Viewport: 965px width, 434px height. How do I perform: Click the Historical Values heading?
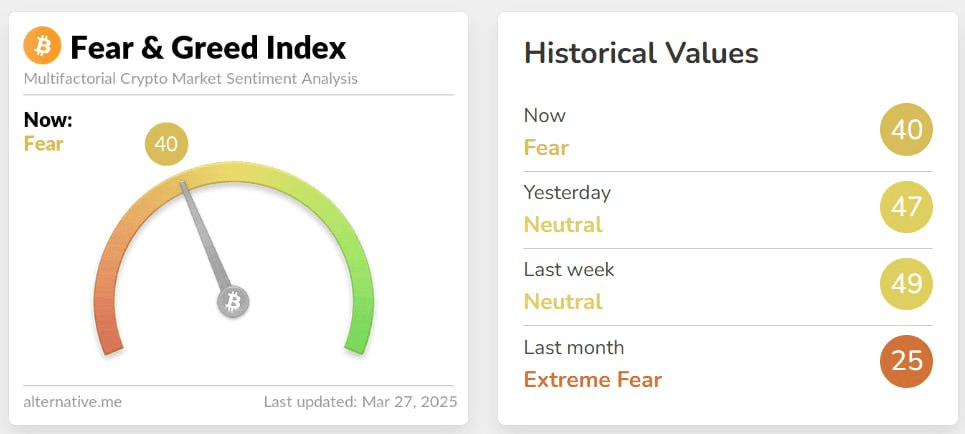pyautogui.click(x=641, y=54)
